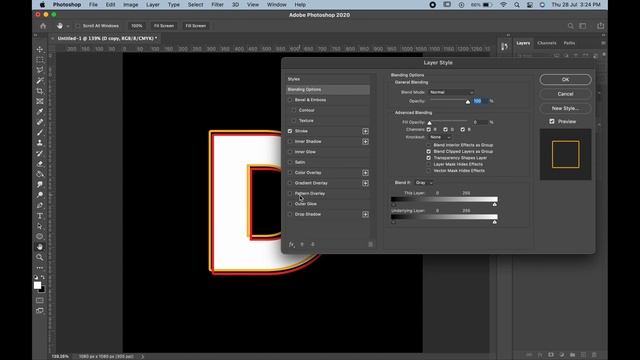Select the Ellipse shape tool
Image resolution: width=640 pixels, height=360 pixels.
click(x=40, y=237)
